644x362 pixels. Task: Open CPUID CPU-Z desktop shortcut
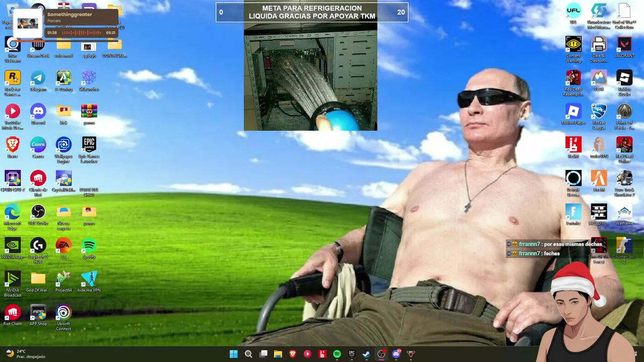13,182
